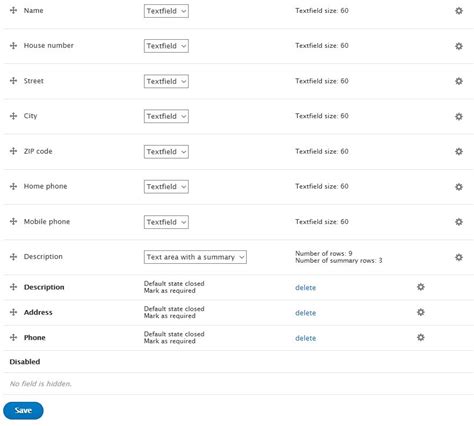The height and width of the screenshot is (426, 474).
Task: Delete the Description field group
Action: click(x=305, y=287)
